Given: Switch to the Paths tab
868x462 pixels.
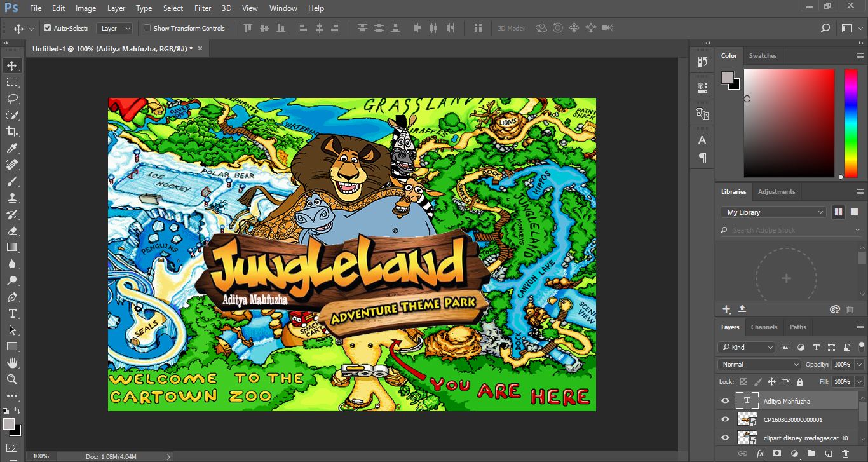Looking at the screenshot, I should coord(797,327).
